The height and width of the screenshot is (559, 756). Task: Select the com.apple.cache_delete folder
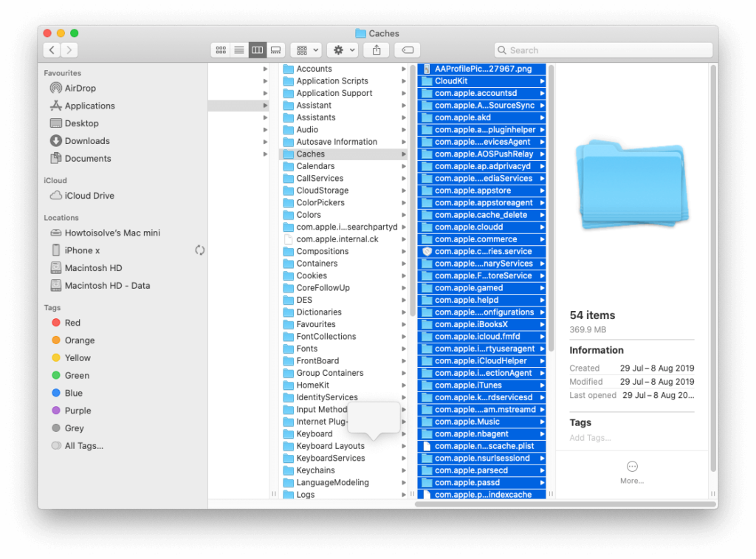tap(481, 215)
